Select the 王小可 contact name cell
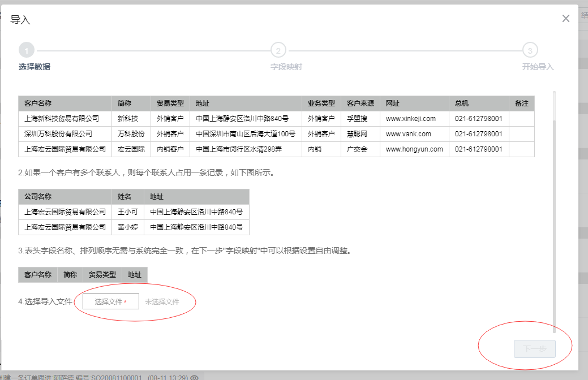The image size is (588, 380). point(127,212)
